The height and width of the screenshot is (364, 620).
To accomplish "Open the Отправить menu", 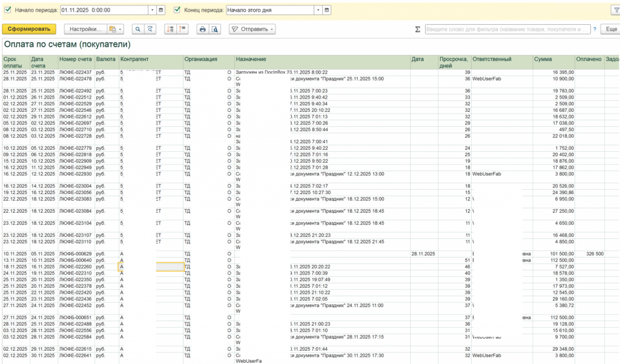I will click(x=252, y=29).
